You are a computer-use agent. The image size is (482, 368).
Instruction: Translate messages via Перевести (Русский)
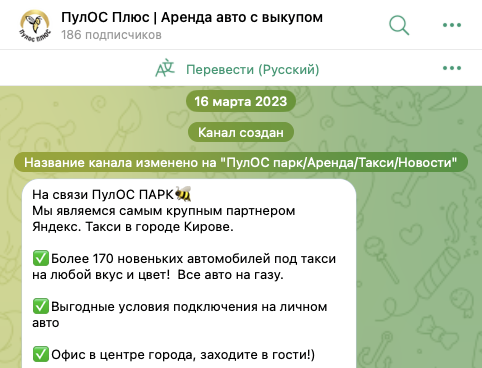point(252,69)
